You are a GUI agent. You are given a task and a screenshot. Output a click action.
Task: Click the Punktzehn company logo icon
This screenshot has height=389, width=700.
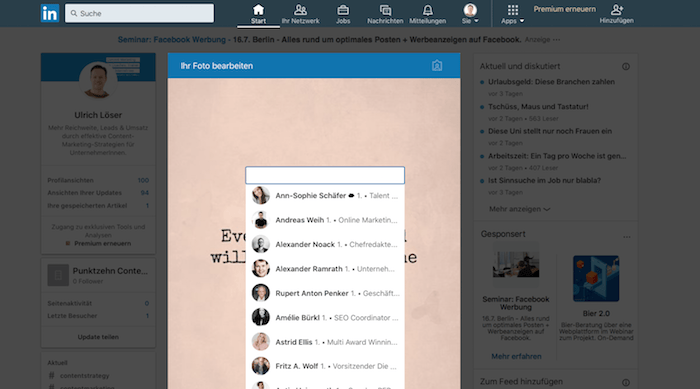[58, 275]
